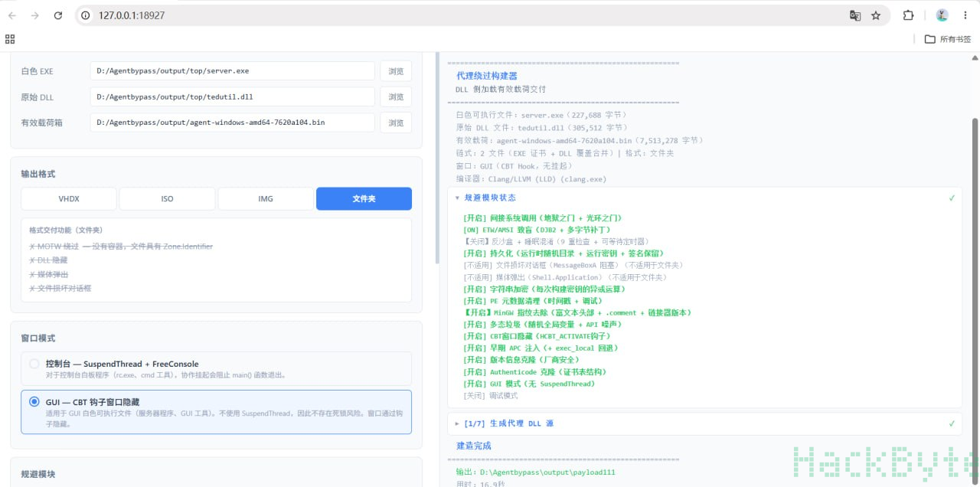This screenshot has width=980, height=487.
Task: Choose the 文件夹 output format
Action: pyautogui.click(x=364, y=199)
